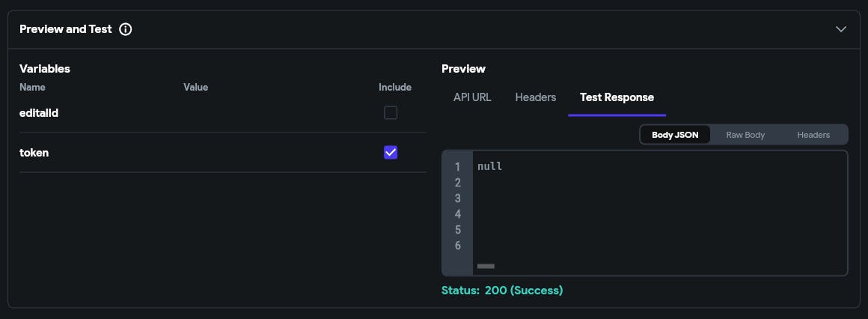Select the token variable name
Image resolution: width=868 pixels, height=319 pixels.
tap(34, 153)
